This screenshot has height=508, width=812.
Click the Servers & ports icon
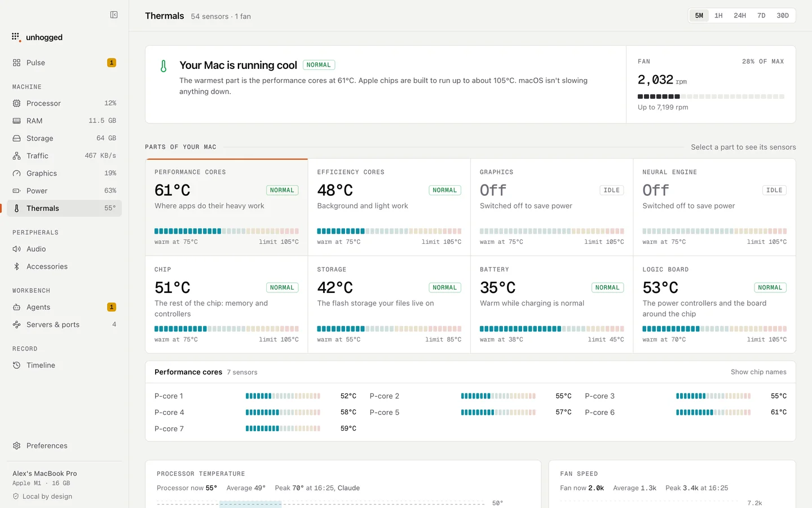pos(16,325)
